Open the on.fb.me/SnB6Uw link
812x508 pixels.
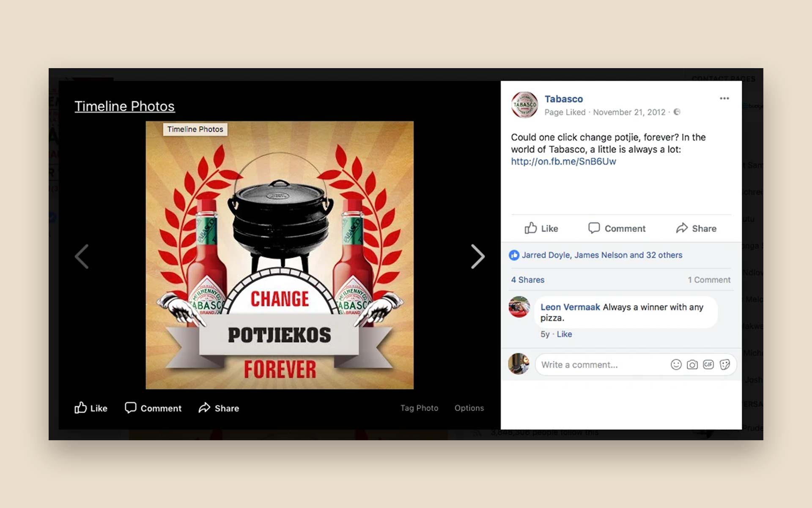click(563, 161)
